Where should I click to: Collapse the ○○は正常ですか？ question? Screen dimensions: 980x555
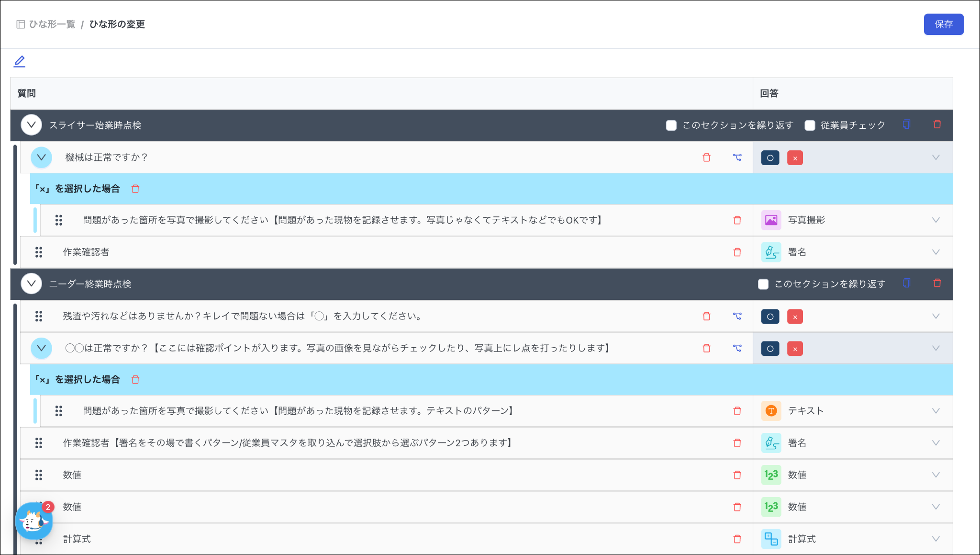pyautogui.click(x=42, y=348)
